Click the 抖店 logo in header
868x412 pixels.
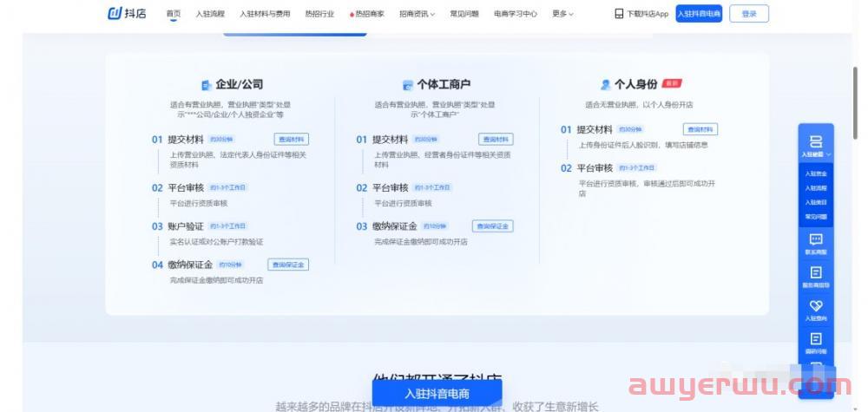point(127,14)
